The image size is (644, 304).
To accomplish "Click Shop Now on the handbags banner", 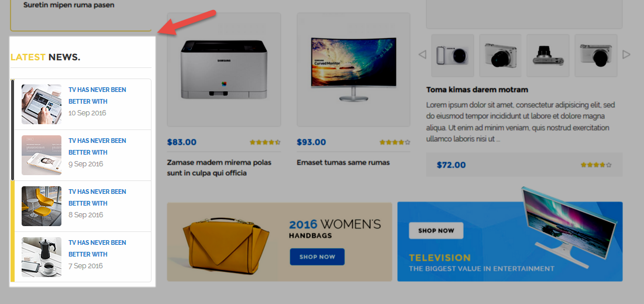I will [317, 257].
